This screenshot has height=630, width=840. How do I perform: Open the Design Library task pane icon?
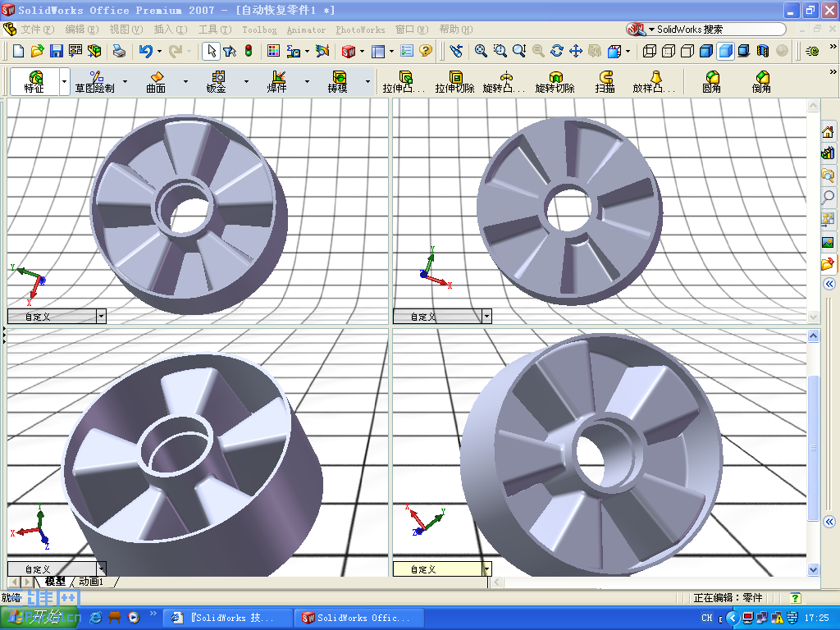click(x=829, y=153)
